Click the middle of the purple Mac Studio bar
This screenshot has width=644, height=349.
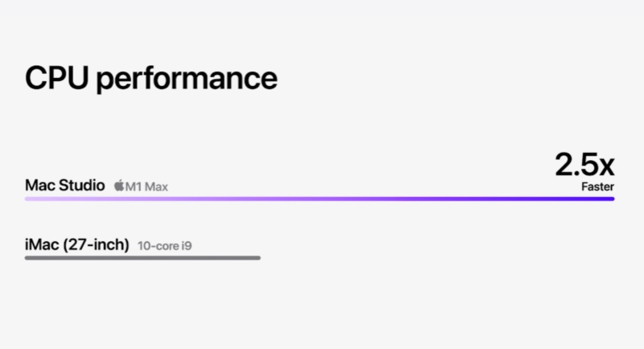click(x=320, y=199)
